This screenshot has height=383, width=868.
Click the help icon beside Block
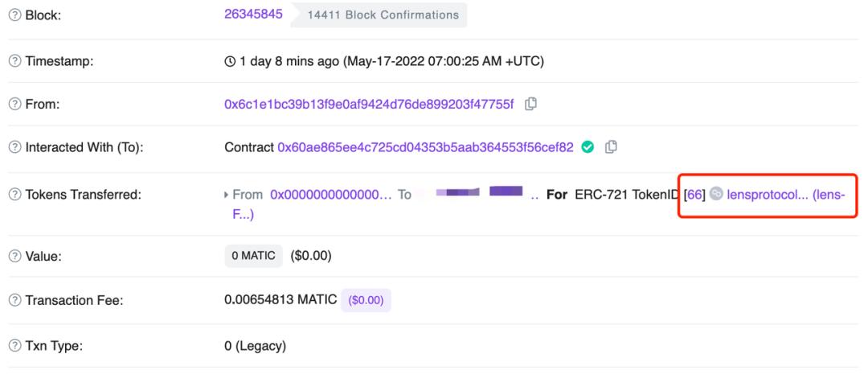(x=15, y=15)
